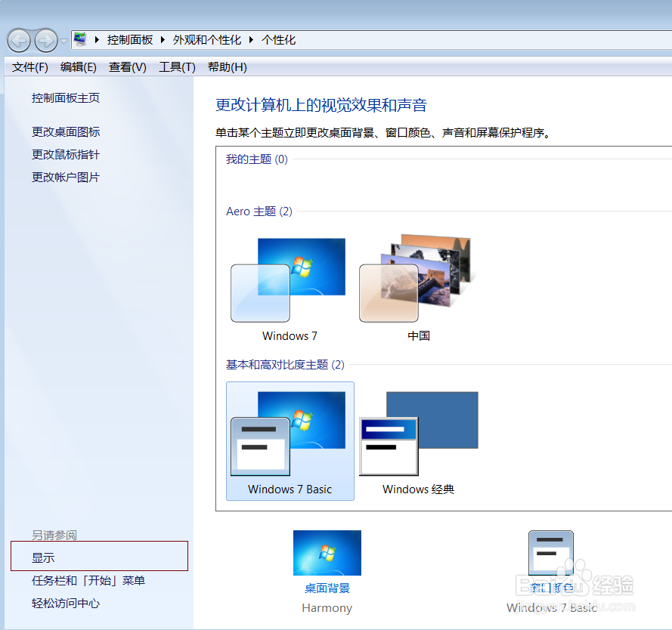The image size is (672, 630).
Task: Open 轻松访问中心 link
Action: pos(66,603)
